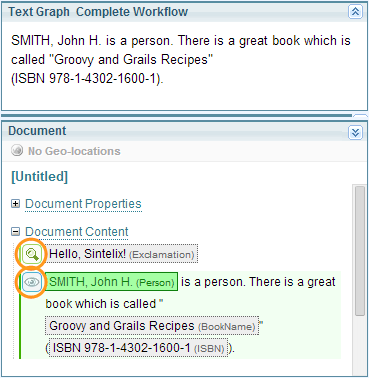Image resolution: width=369 pixels, height=378 pixels.
Task: Collapse the Document Content minus box
Action: coord(15,231)
